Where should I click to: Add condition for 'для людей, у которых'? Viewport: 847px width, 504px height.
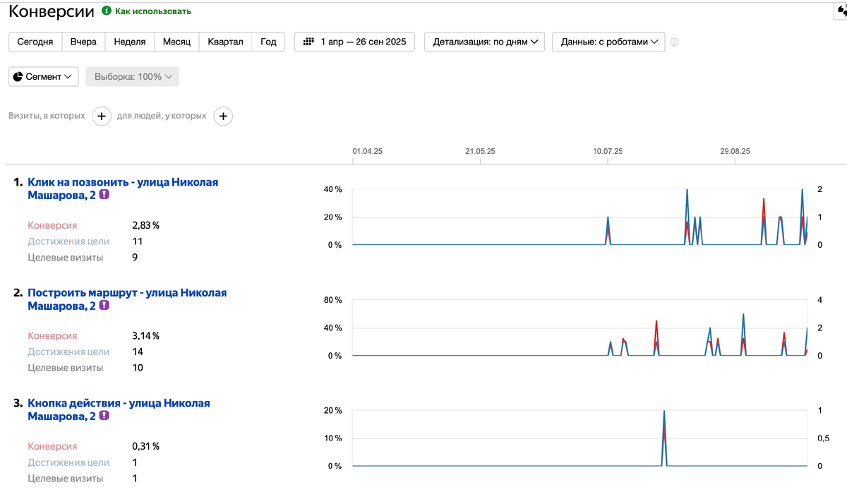223,116
